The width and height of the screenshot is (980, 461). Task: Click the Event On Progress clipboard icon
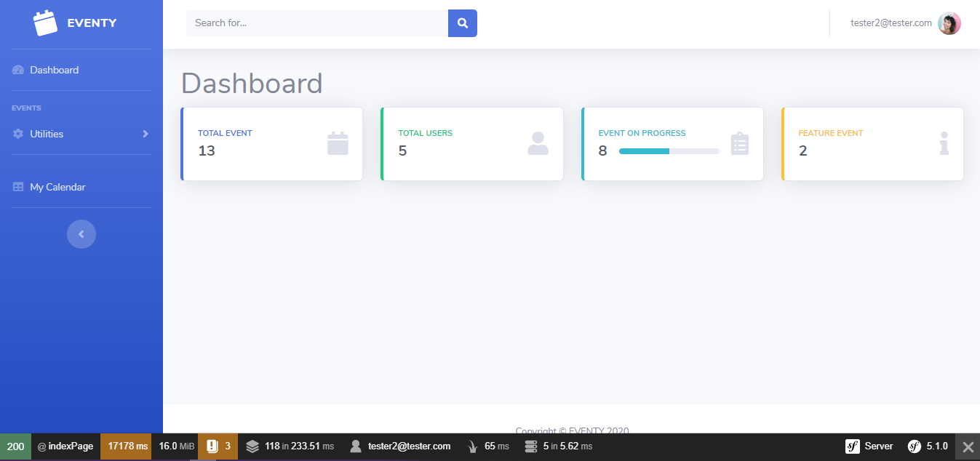tap(740, 144)
